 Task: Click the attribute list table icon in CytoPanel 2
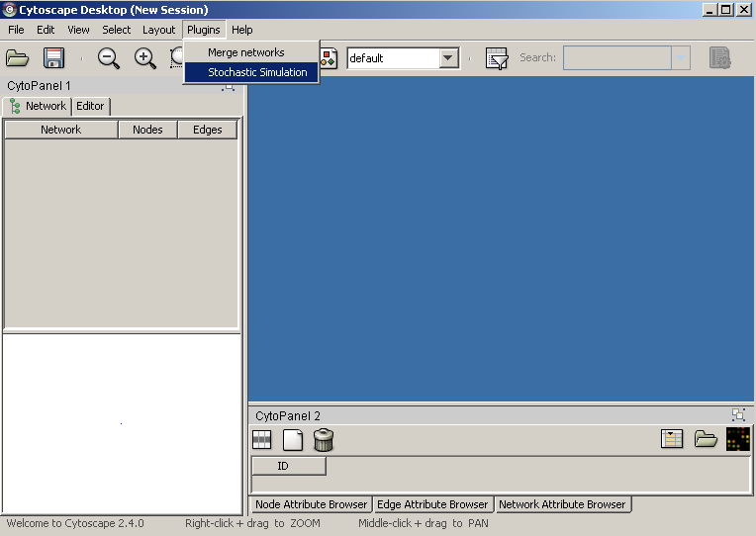672,439
